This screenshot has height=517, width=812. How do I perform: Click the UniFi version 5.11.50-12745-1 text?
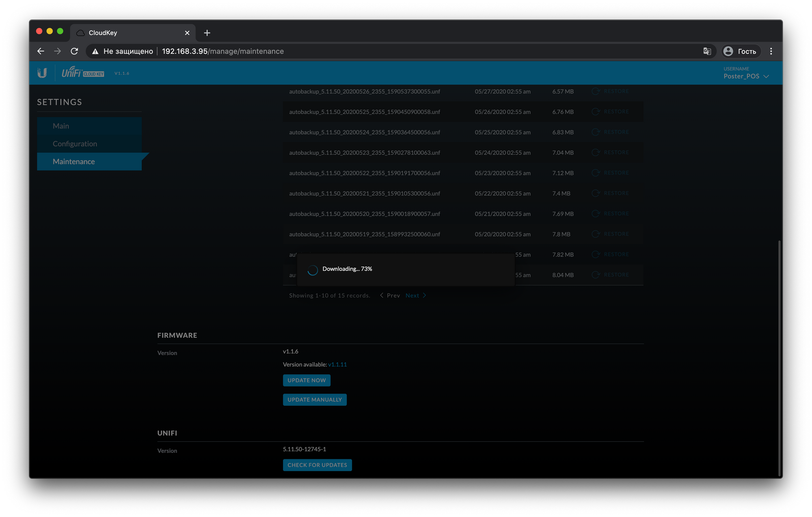point(304,449)
